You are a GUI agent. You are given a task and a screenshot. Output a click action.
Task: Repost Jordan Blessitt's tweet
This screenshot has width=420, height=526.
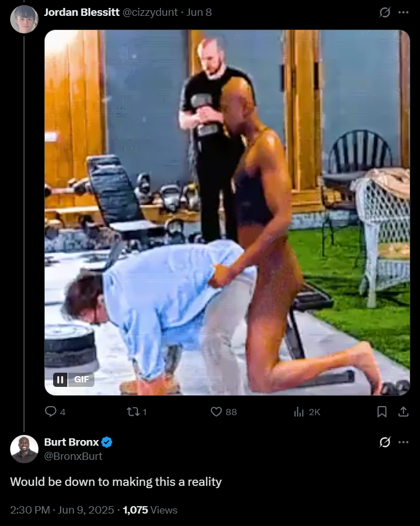(x=133, y=412)
